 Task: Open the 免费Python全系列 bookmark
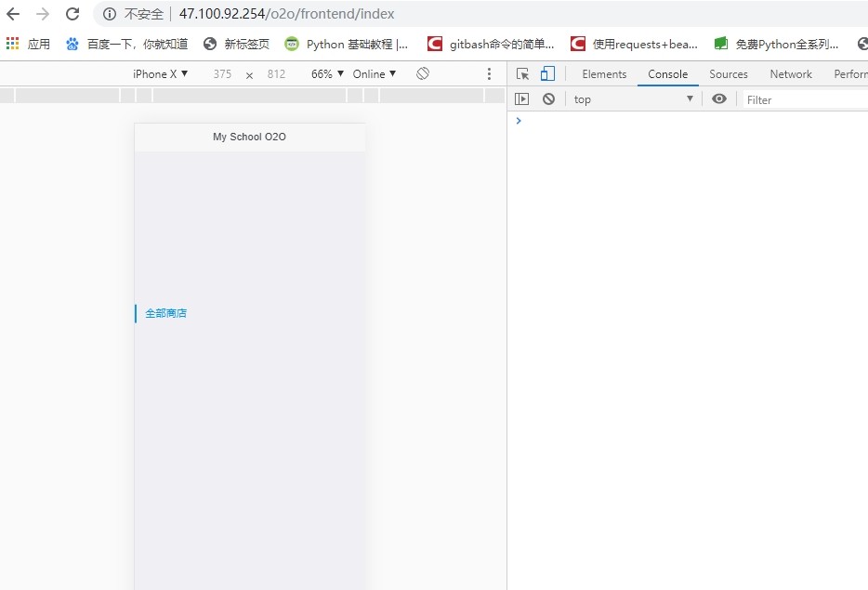[x=776, y=44]
